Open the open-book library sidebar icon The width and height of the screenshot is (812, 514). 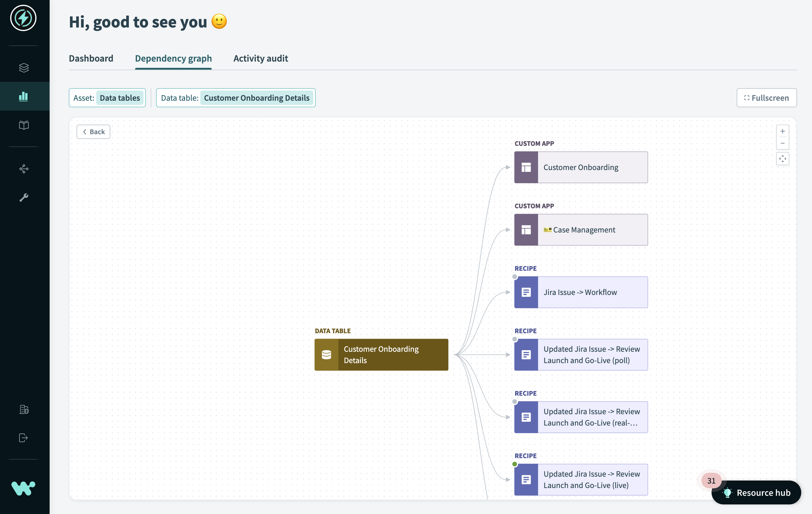[24, 126]
